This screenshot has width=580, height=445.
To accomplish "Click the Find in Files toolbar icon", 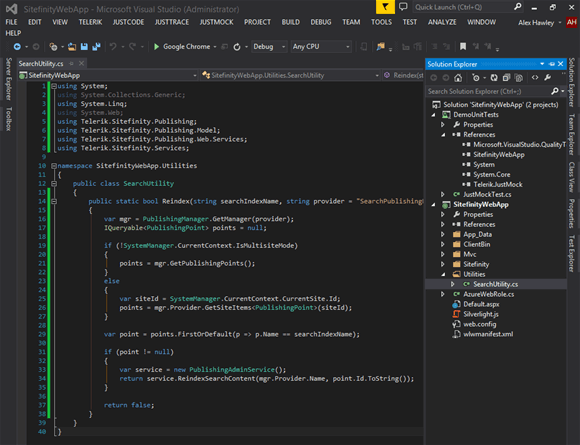I will tap(381, 47).
